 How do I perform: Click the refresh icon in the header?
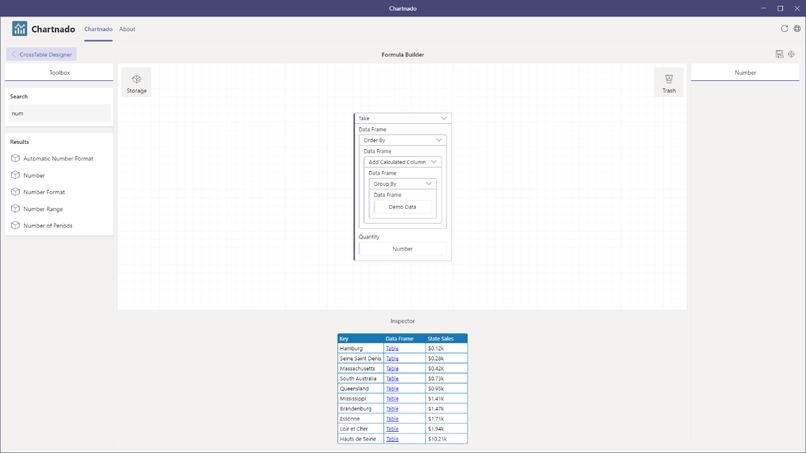pyautogui.click(x=784, y=29)
